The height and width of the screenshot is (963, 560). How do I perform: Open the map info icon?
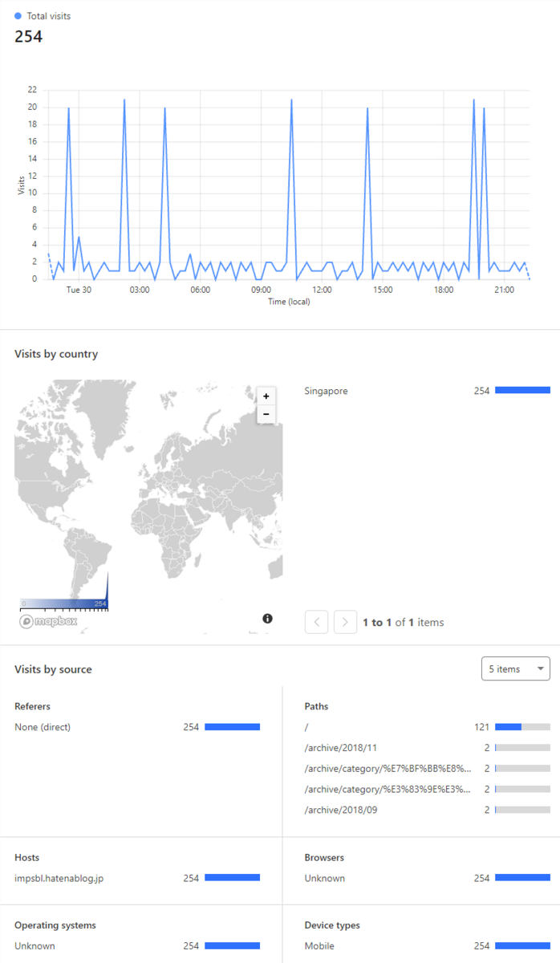coord(267,619)
